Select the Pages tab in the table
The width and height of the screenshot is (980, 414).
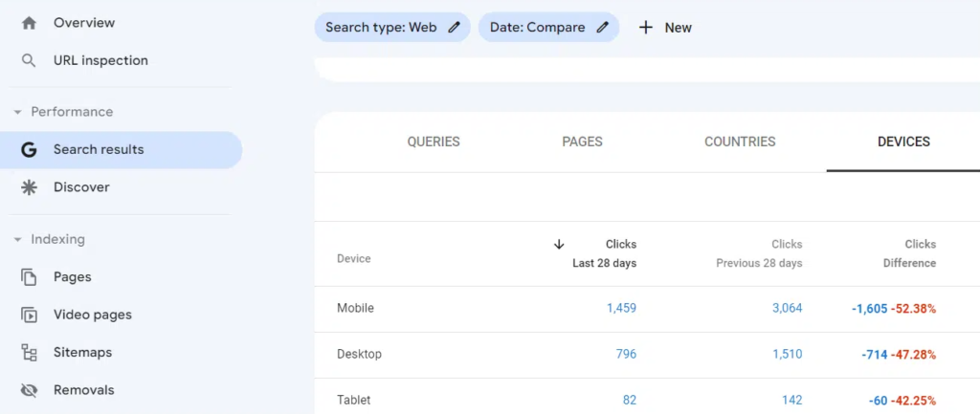[x=582, y=142]
